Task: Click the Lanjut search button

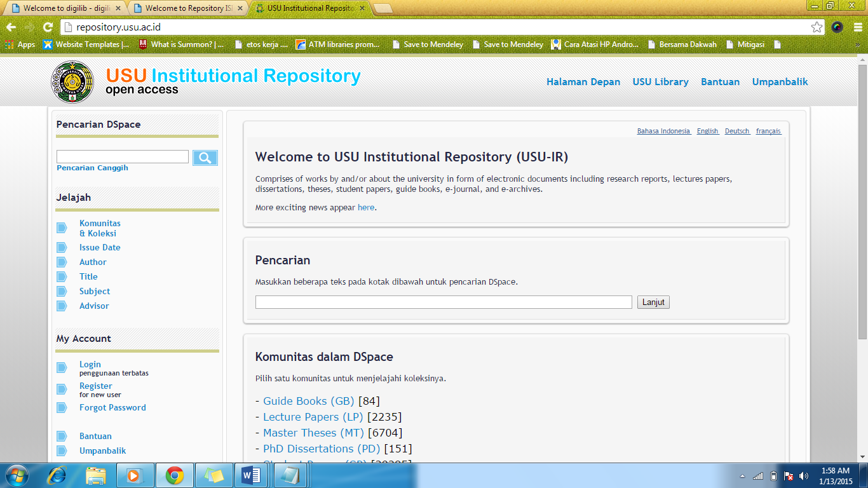Action: tap(653, 302)
